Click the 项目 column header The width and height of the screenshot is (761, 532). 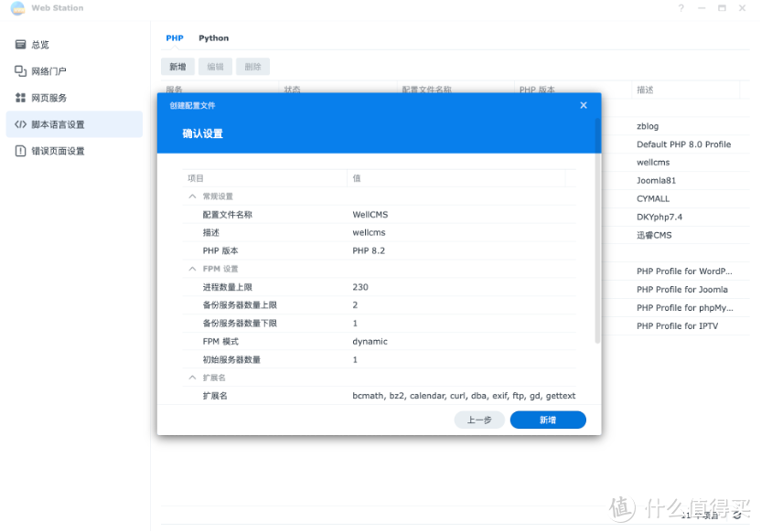[264, 178]
